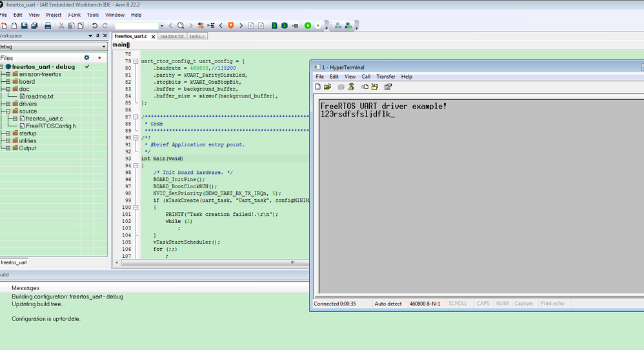Click the Save All icon
The width and height of the screenshot is (644, 350).
34,25
